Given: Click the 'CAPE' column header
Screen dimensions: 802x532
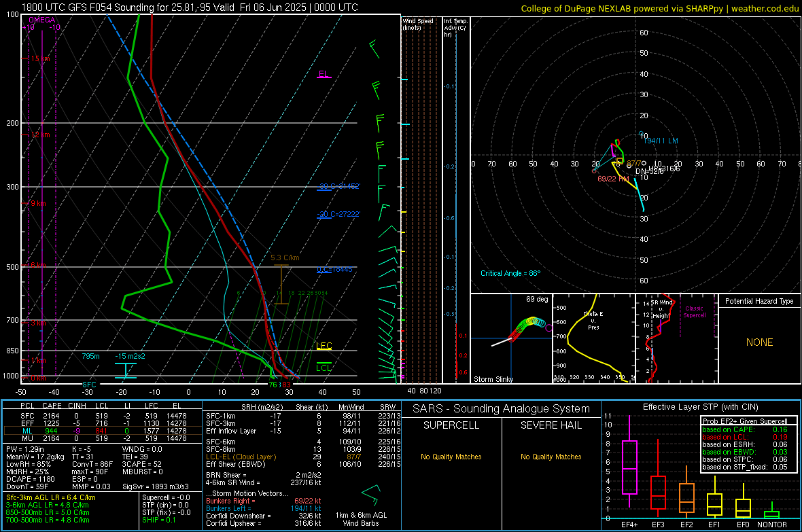Looking at the screenshot, I should pos(52,406).
